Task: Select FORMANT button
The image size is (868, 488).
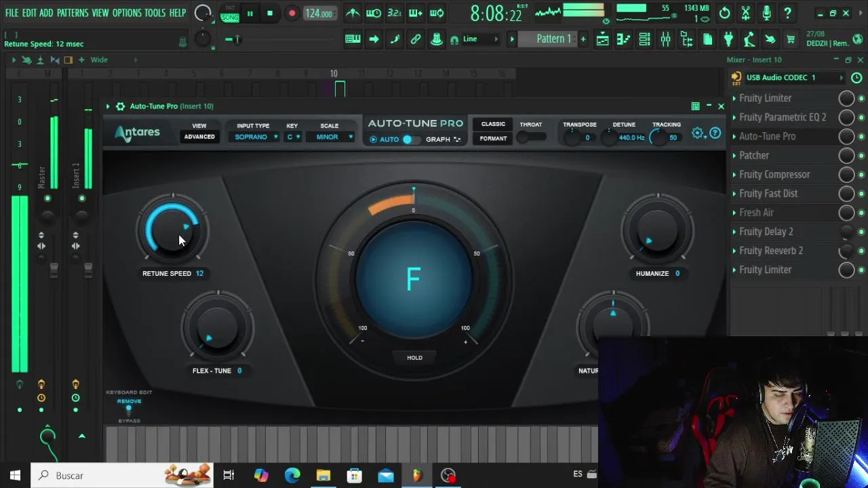Action: tap(493, 139)
